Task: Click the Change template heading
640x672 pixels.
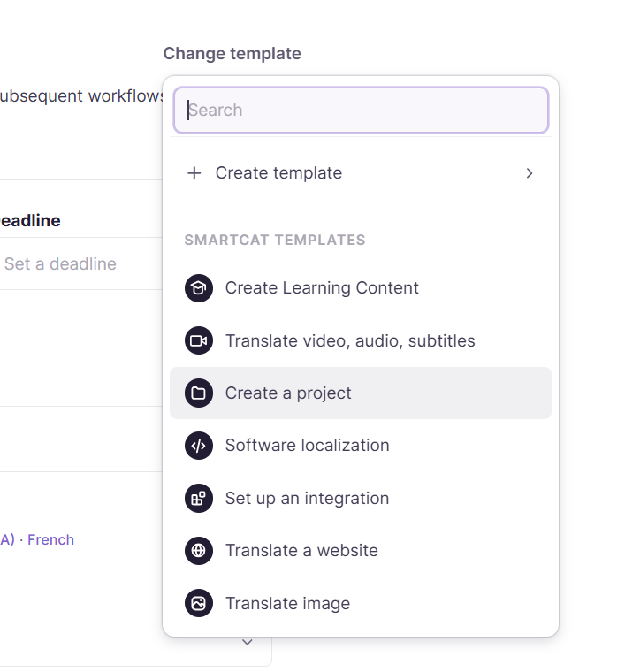Action: click(x=232, y=54)
